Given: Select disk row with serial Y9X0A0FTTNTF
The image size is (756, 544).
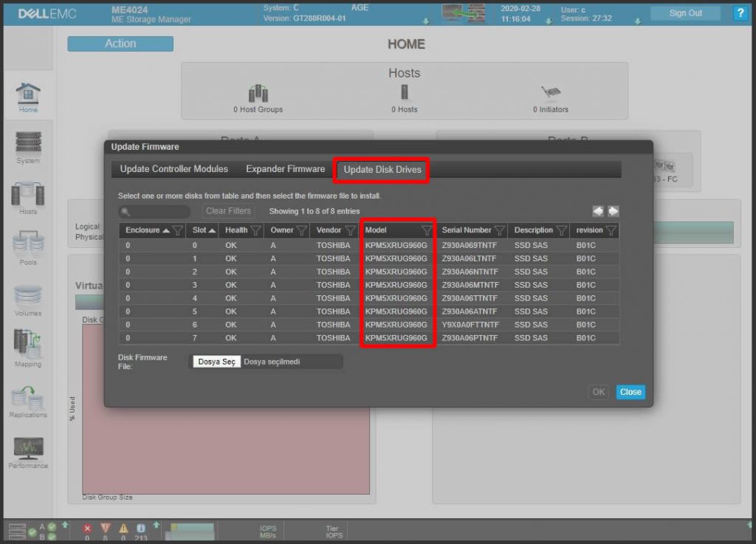Looking at the screenshot, I should pyautogui.click(x=369, y=325).
